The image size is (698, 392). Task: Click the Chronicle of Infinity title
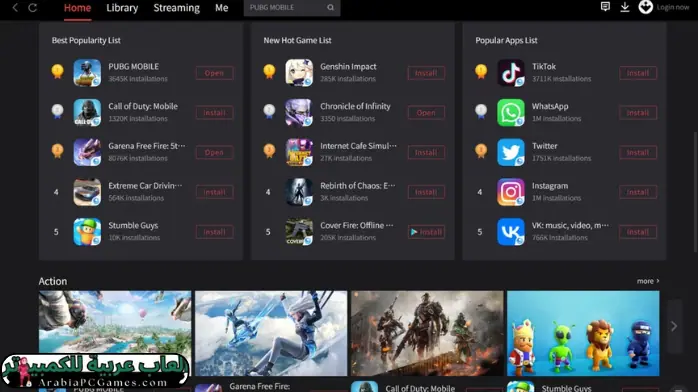click(355, 106)
